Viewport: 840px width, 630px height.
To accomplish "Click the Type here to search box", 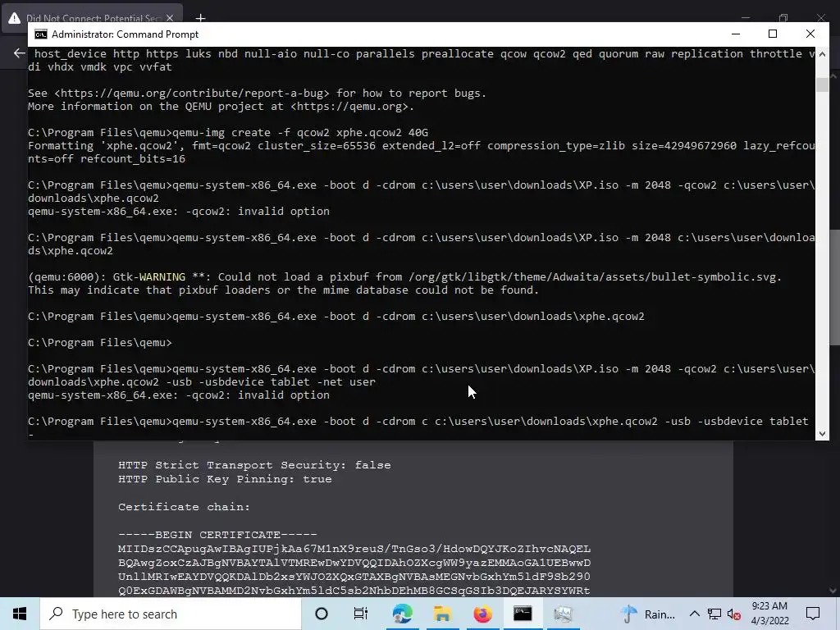I will (x=171, y=614).
